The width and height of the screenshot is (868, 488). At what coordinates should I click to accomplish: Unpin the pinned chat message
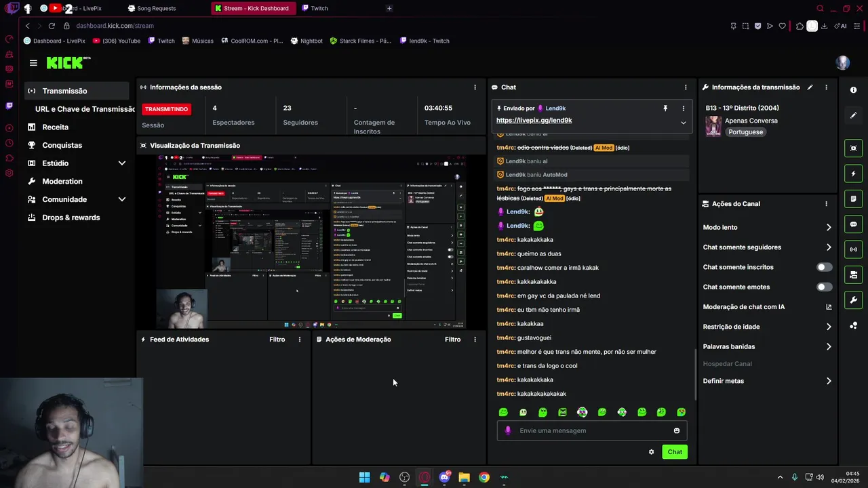[665, 108]
